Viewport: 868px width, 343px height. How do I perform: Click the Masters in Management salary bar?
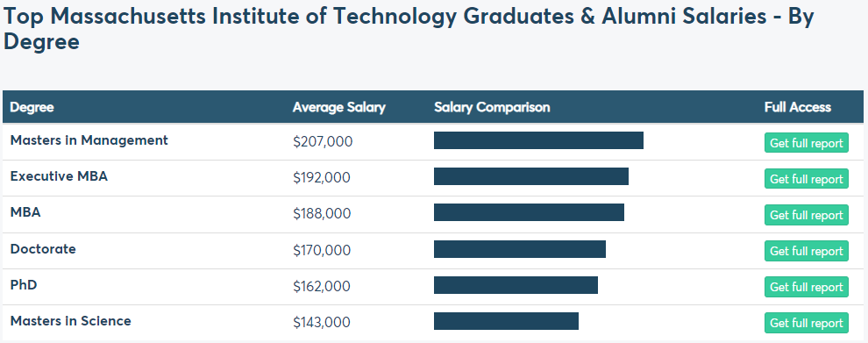[x=538, y=140]
